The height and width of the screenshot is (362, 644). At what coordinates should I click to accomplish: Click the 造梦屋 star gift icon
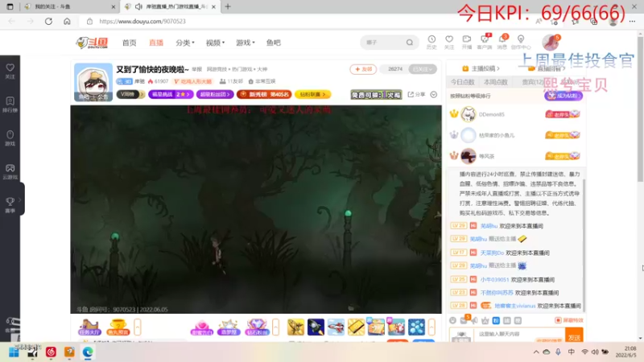coord(229,327)
